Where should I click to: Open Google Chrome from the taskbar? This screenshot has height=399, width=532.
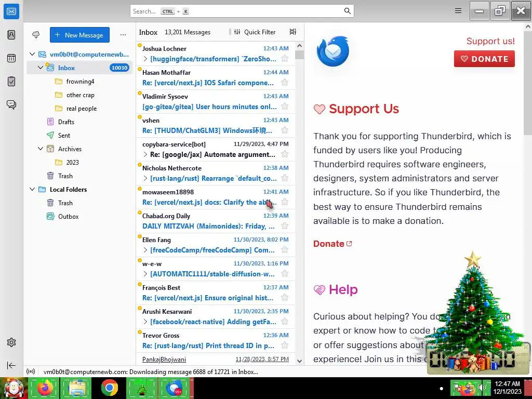pos(109,388)
